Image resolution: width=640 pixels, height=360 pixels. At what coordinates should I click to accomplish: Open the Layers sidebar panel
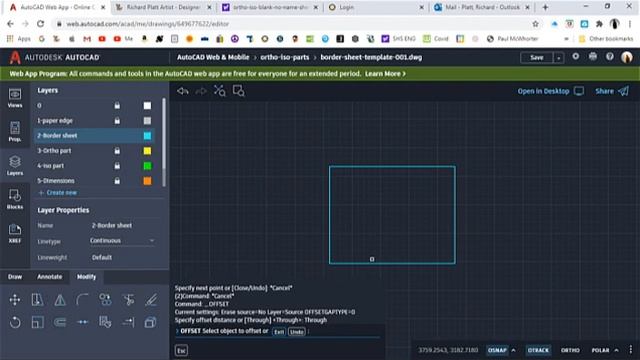pos(15,166)
